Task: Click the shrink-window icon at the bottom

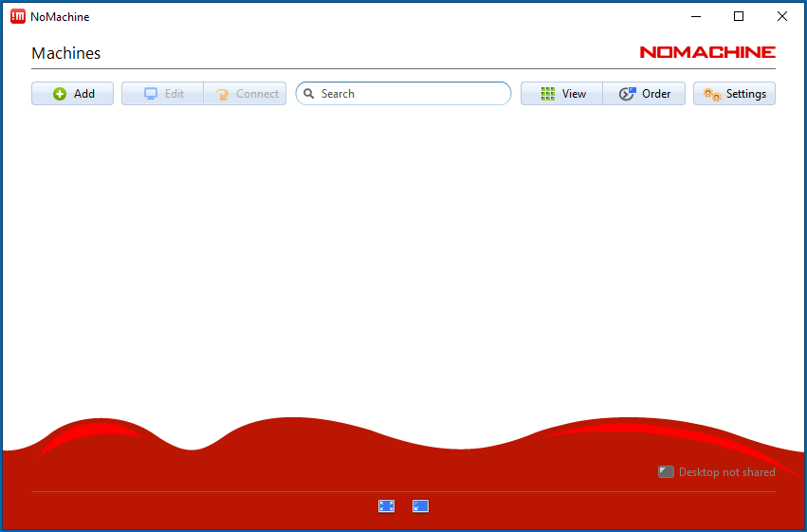Action: click(420, 506)
